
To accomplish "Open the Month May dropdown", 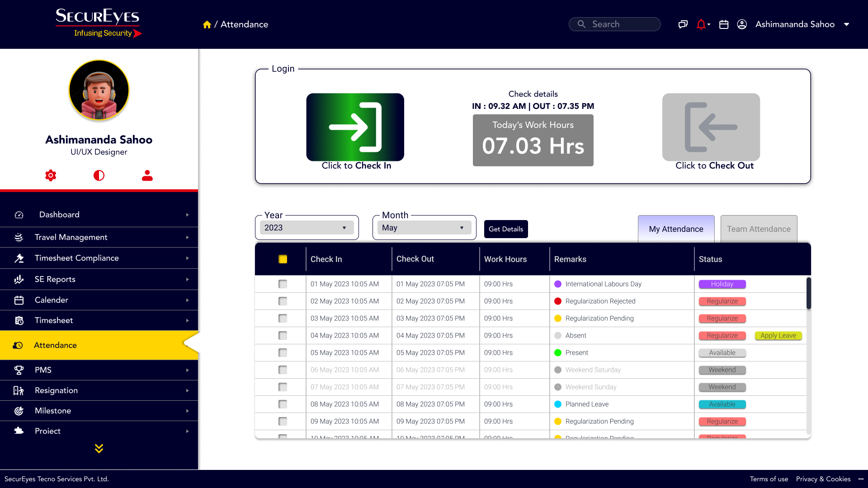I will (424, 228).
